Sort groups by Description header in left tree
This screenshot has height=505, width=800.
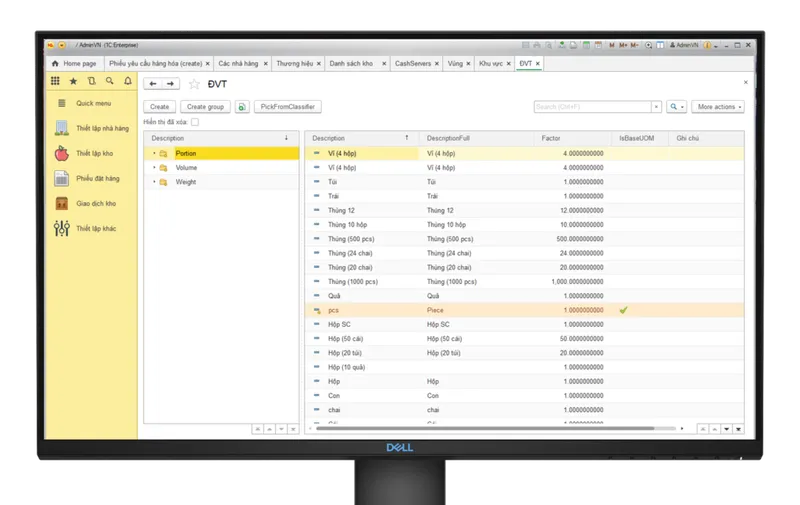click(221, 138)
